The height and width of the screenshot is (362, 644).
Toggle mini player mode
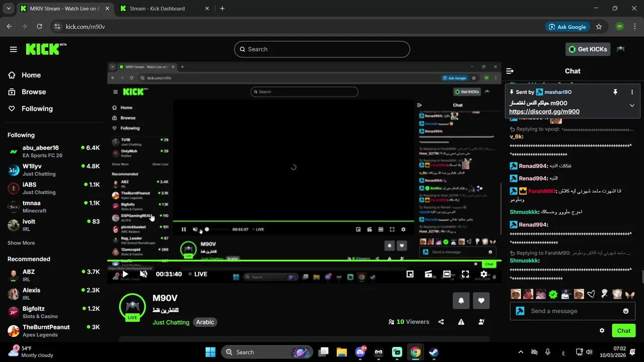point(410,274)
